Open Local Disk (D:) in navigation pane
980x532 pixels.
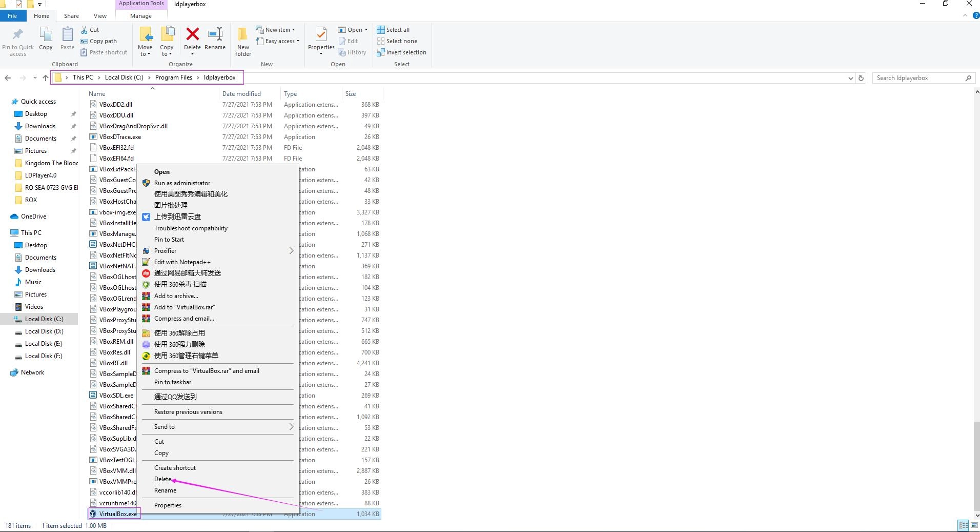[44, 331]
